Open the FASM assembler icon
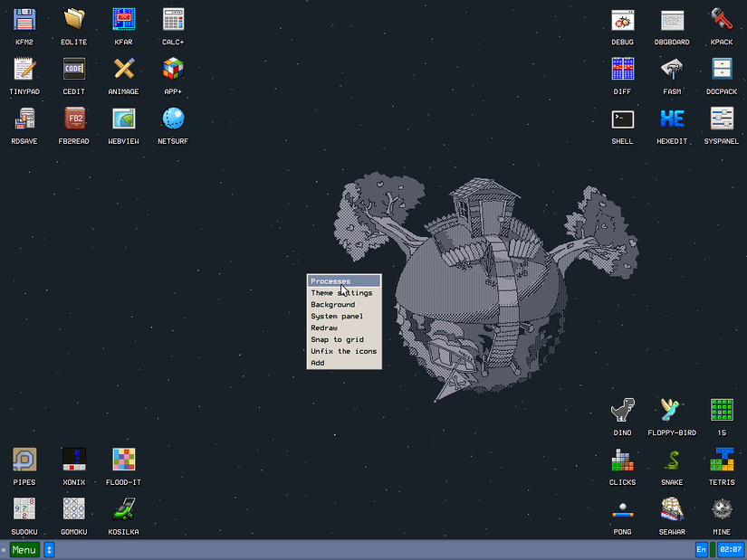 point(672,76)
